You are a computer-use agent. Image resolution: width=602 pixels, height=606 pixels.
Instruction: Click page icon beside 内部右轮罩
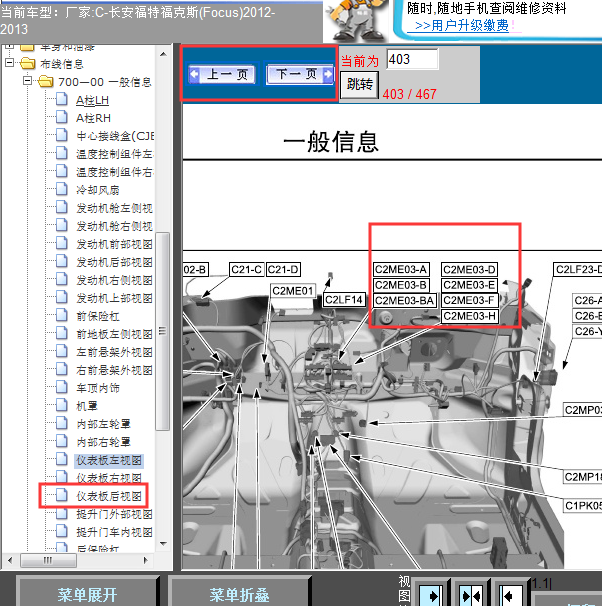tap(61, 441)
